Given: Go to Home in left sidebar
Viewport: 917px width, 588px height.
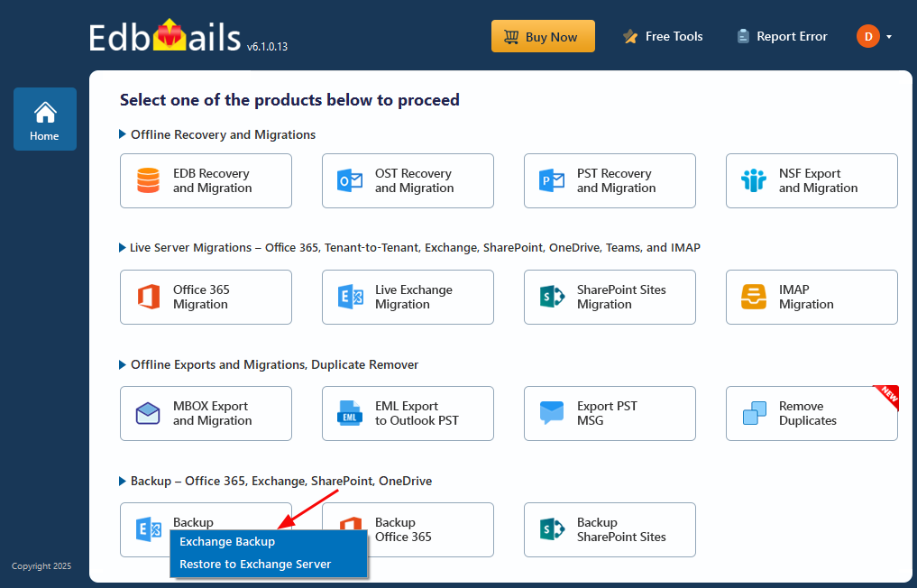Looking at the screenshot, I should [x=45, y=119].
